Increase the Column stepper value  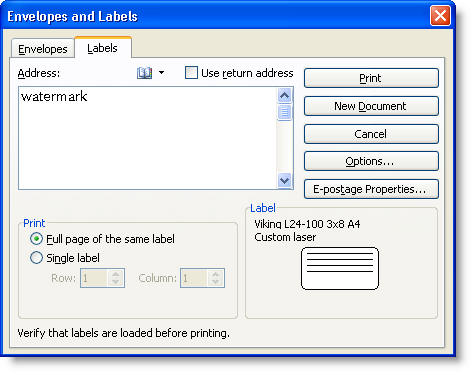(x=215, y=274)
